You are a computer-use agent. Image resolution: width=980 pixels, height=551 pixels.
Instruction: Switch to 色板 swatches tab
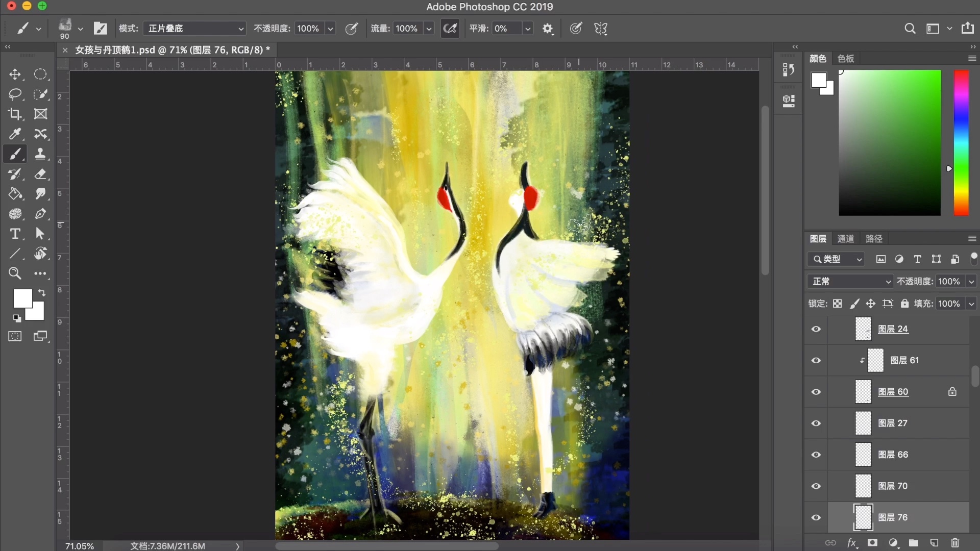pos(846,59)
